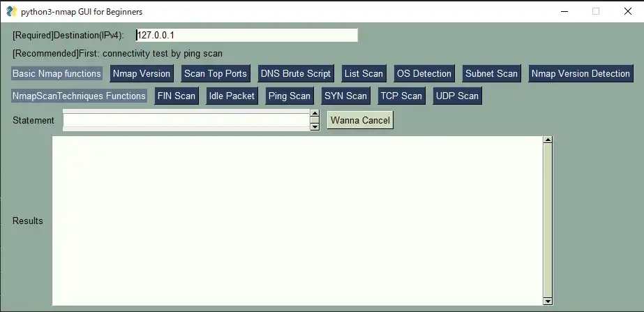Screen dimensions: 644x312
Task: Click the NmapScanTechniques Functions label
Action: [79, 96]
